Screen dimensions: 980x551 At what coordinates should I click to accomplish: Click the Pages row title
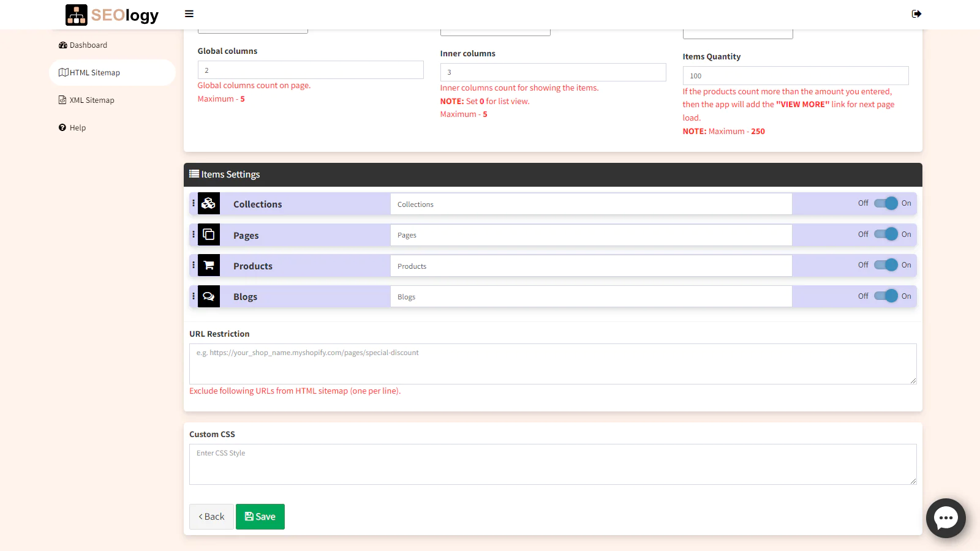click(246, 236)
